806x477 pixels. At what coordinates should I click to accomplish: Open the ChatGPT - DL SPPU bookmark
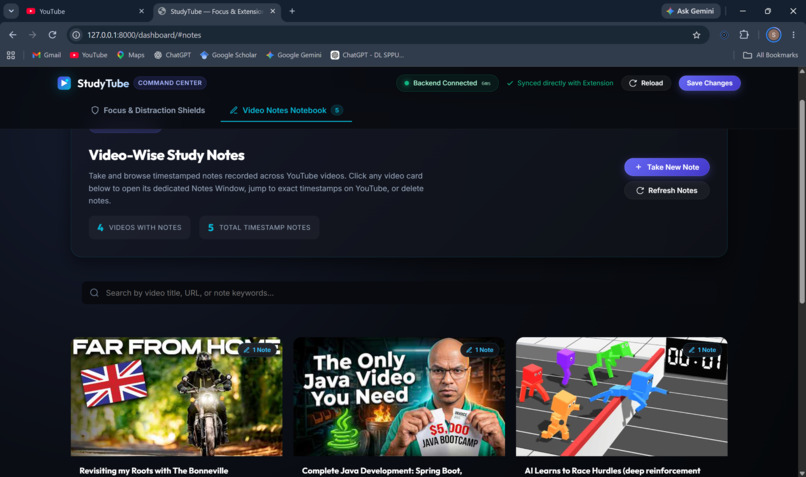(367, 55)
